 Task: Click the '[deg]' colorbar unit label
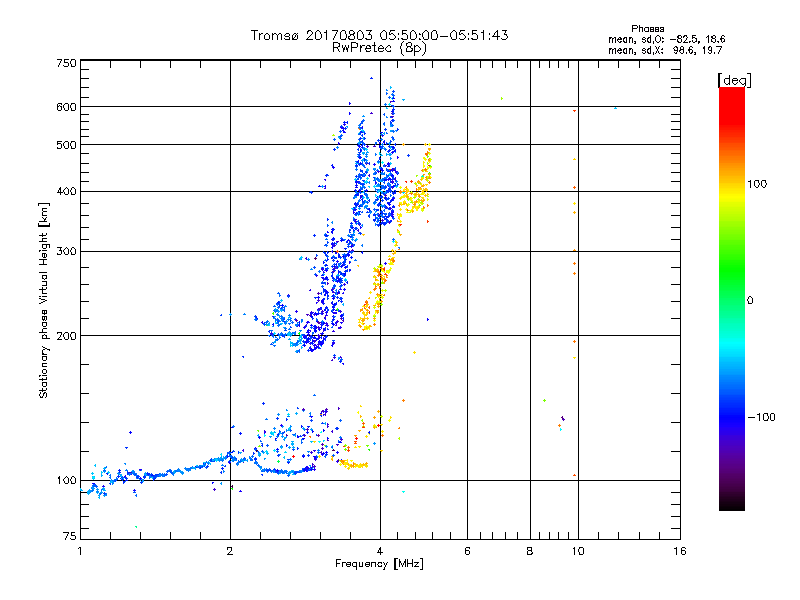tap(734, 80)
